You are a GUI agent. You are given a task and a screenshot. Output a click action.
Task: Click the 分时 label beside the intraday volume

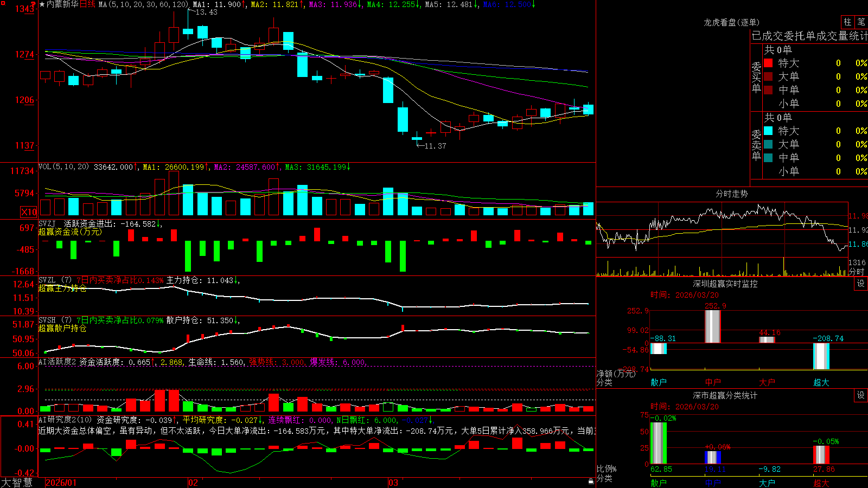(857, 271)
